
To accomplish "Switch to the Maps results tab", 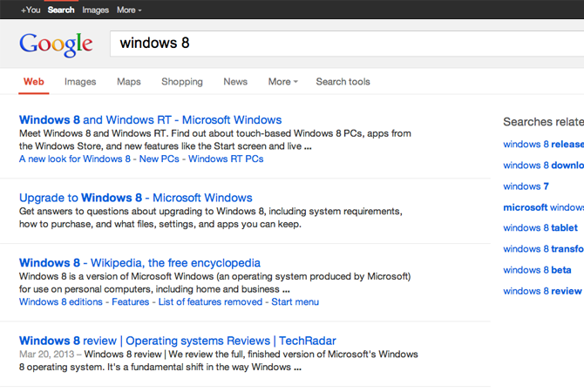I will 129,82.
